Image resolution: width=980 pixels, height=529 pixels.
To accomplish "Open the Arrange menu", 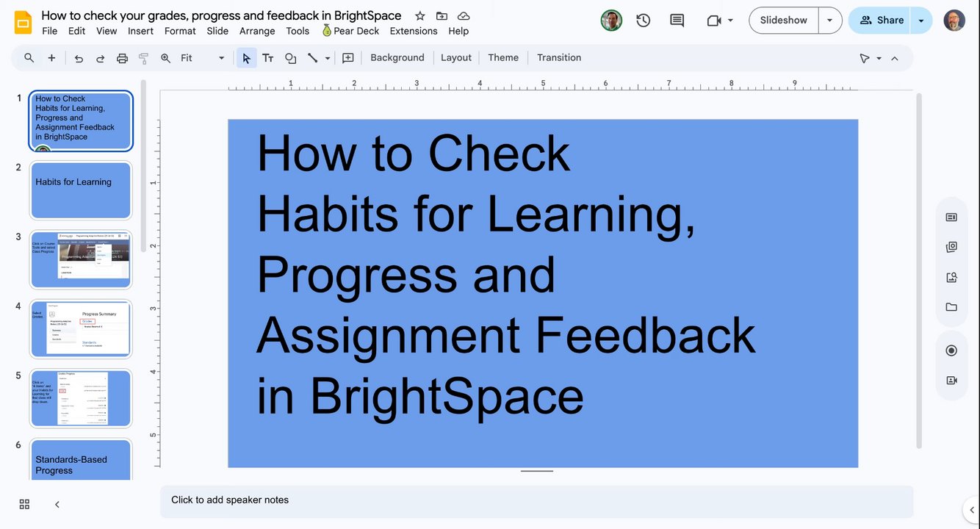I will (x=257, y=31).
